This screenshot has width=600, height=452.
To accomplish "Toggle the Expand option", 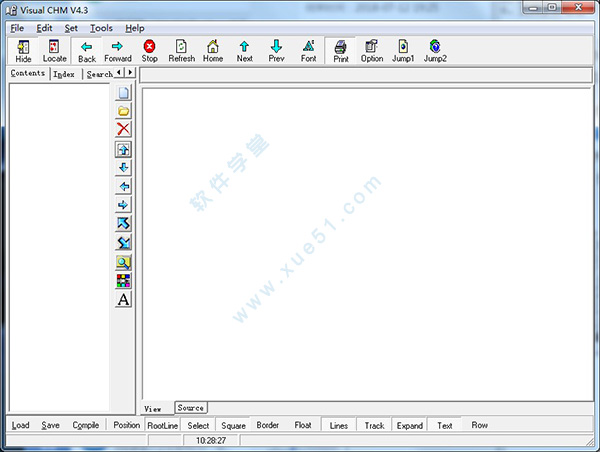I will click(409, 426).
